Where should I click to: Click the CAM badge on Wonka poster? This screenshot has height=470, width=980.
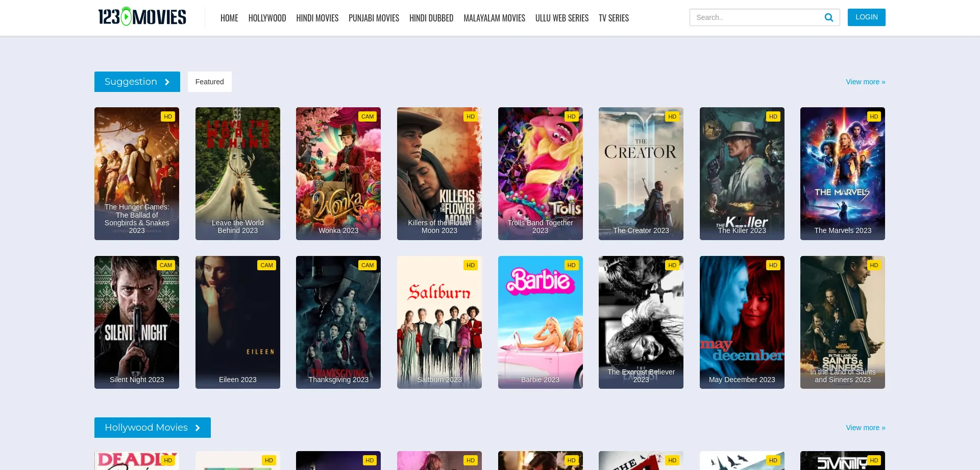pos(367,116)
